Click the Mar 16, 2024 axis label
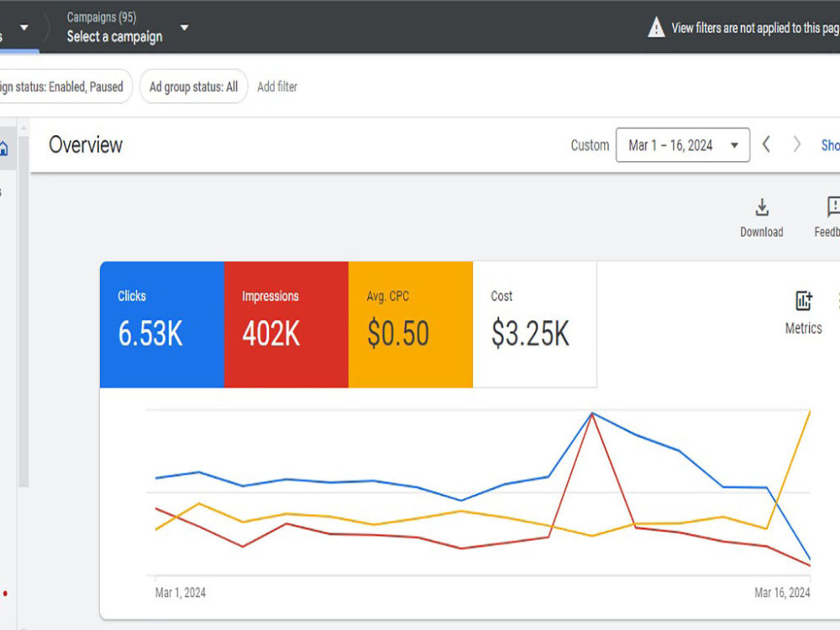Image resolution: width=840 pixels, height=630 pixels. [782, 592]
